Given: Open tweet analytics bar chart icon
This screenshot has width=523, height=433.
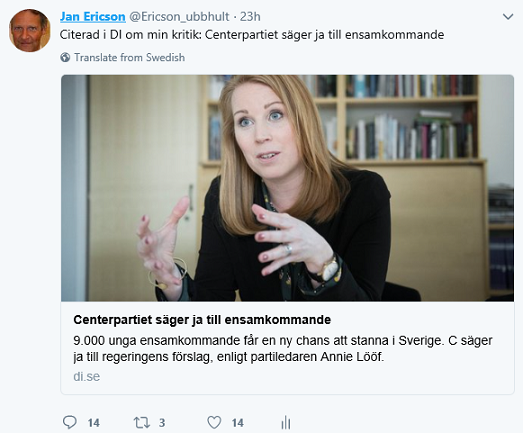Looking at the screenshot, I should point(286,422).
